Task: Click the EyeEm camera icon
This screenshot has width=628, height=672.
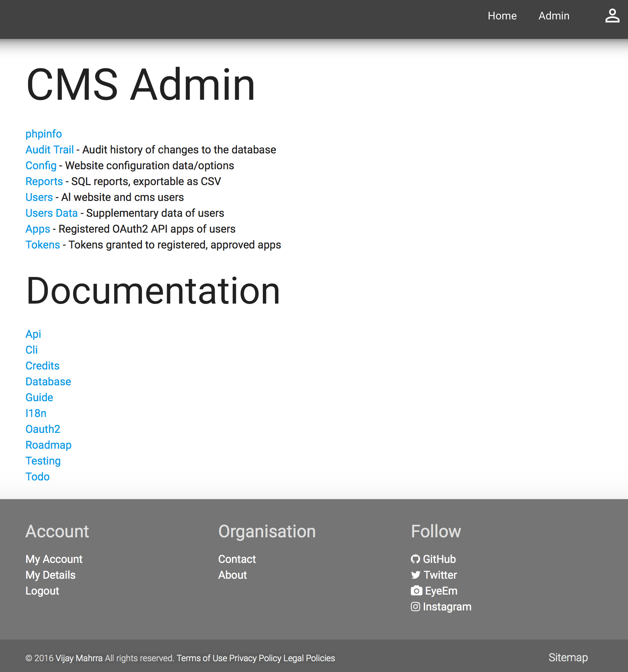Action: click(x=417, y=591)
